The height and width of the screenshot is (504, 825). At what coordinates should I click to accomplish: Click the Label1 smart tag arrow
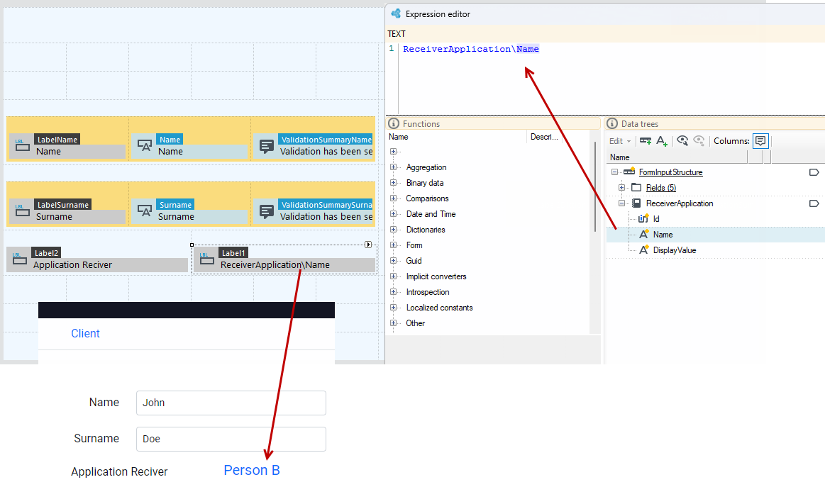coord(368,245)
